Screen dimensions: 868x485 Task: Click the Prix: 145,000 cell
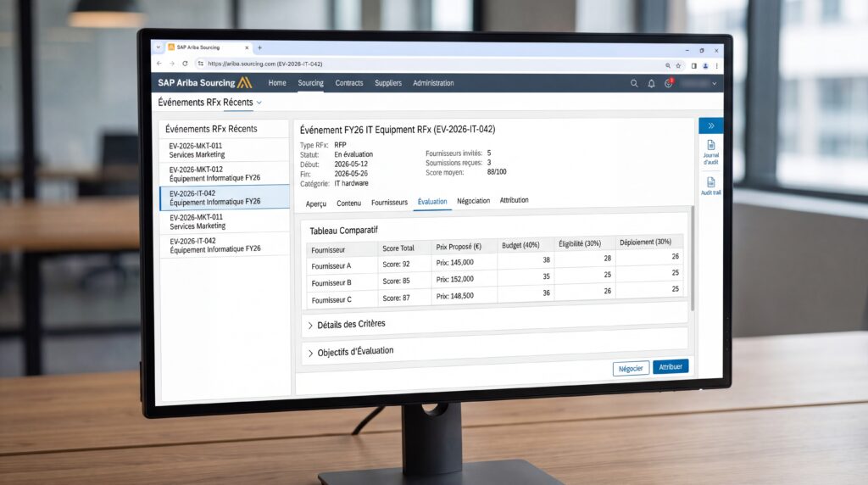coord(454,263)
